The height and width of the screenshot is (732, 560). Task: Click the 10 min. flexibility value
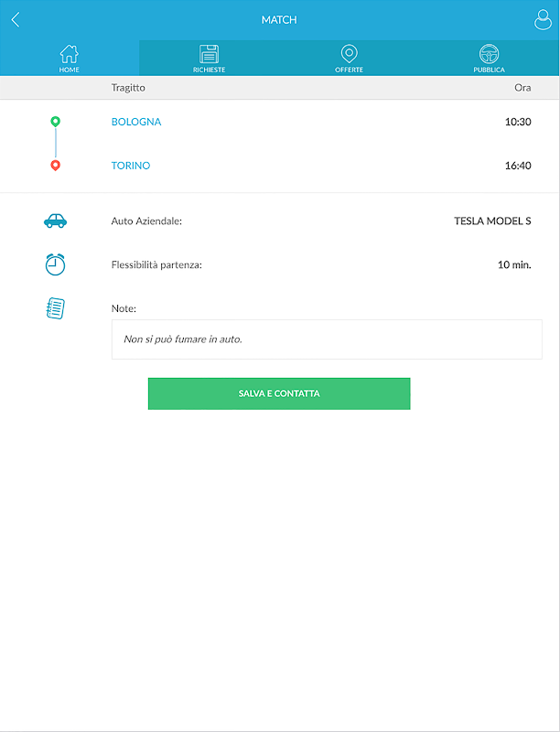pos(514,264)
